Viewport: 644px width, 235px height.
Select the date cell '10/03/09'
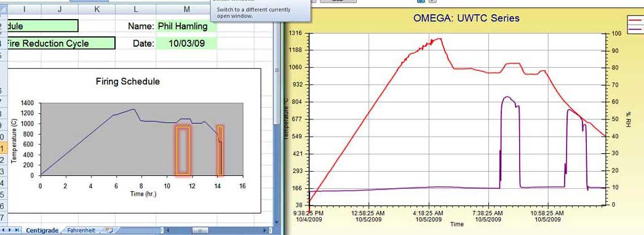click(x=186, y=43)
